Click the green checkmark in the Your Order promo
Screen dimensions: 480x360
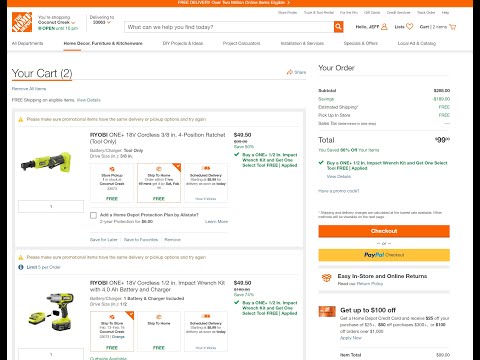[x=321, y=163]
